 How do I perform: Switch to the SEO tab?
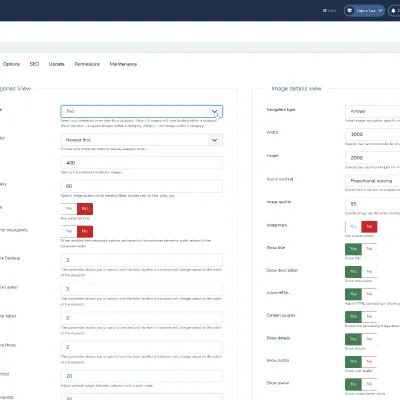[34, 64]
